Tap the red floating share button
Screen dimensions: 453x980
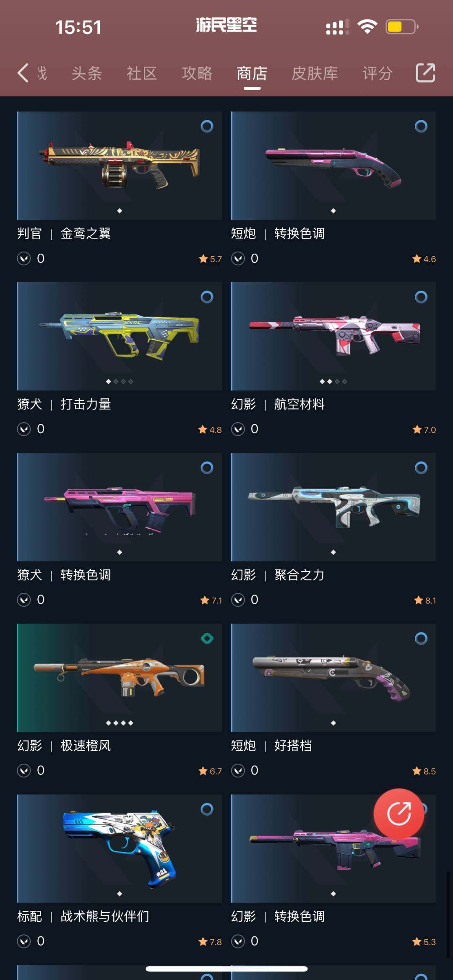pos(399,814)
